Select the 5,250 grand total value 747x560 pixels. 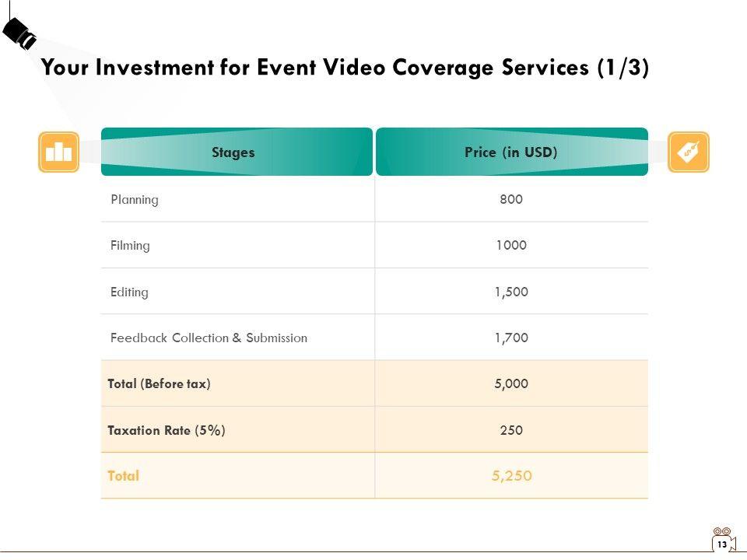[511, 476]
